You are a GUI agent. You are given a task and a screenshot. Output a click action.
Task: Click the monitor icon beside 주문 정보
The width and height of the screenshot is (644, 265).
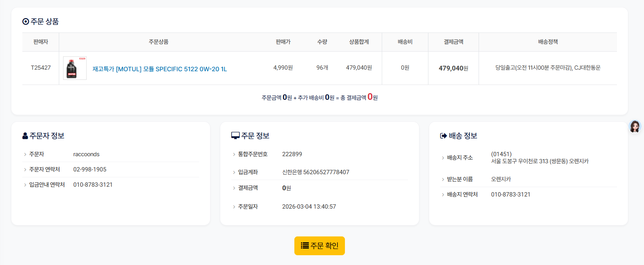click(x=235, y=135)
